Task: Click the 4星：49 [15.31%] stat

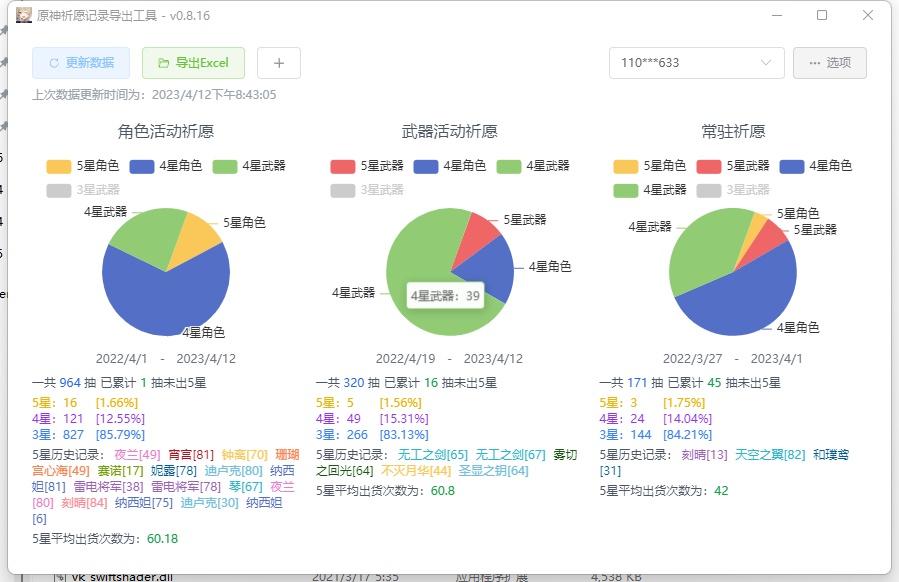Action: point(372,419)
